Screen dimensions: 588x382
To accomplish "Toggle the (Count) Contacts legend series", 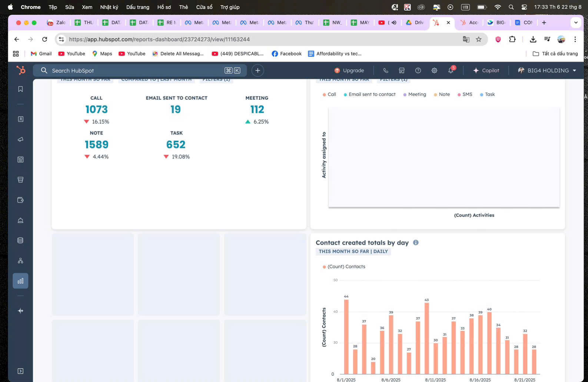I will [344, 267].
